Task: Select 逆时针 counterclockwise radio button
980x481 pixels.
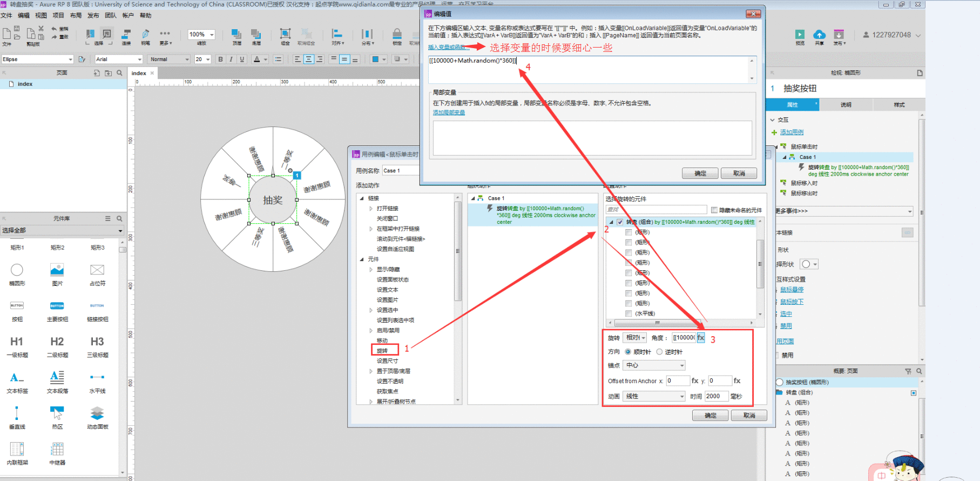Action: pos(659,352)
